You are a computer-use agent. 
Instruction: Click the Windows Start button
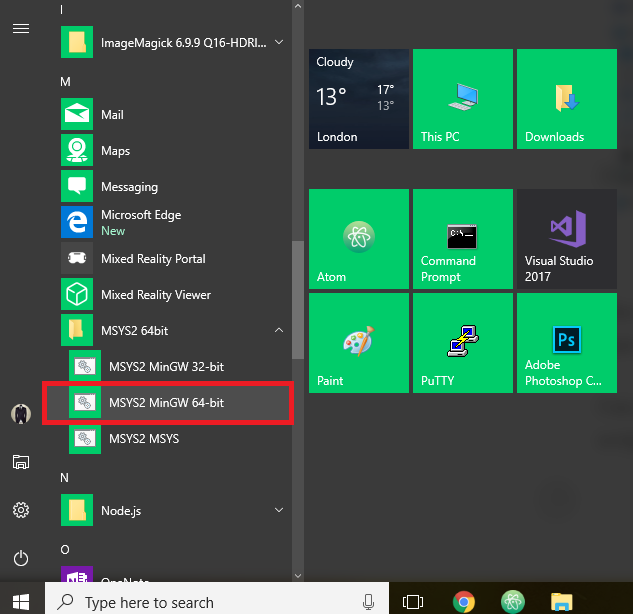point(21,602)
